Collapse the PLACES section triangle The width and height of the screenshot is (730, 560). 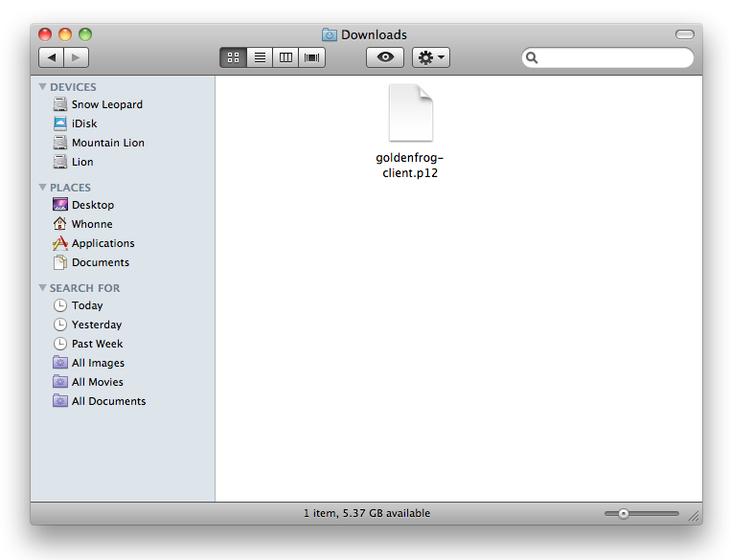[x=43, y=187]
